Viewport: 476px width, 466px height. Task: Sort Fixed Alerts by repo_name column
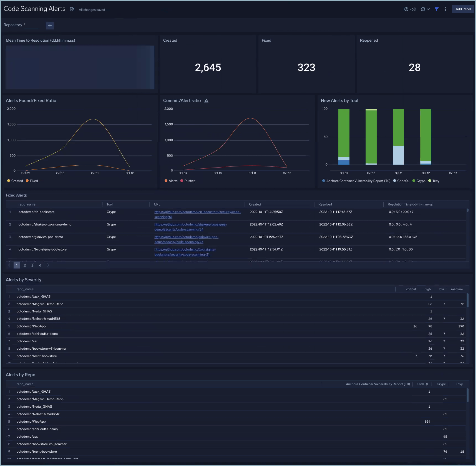27,204
